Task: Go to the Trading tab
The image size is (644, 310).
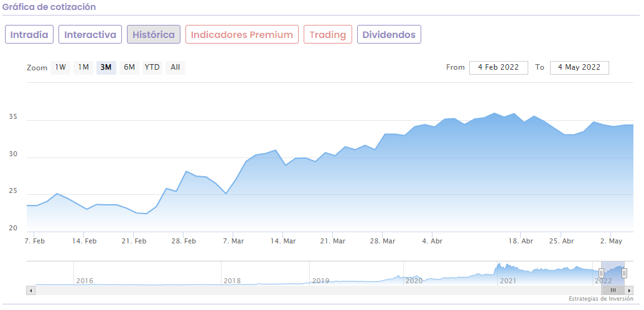Action: tap(328, 34)
